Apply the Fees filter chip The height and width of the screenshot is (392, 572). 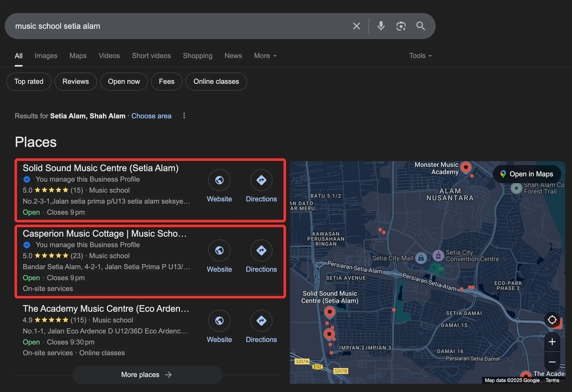[x=167, y=82]
